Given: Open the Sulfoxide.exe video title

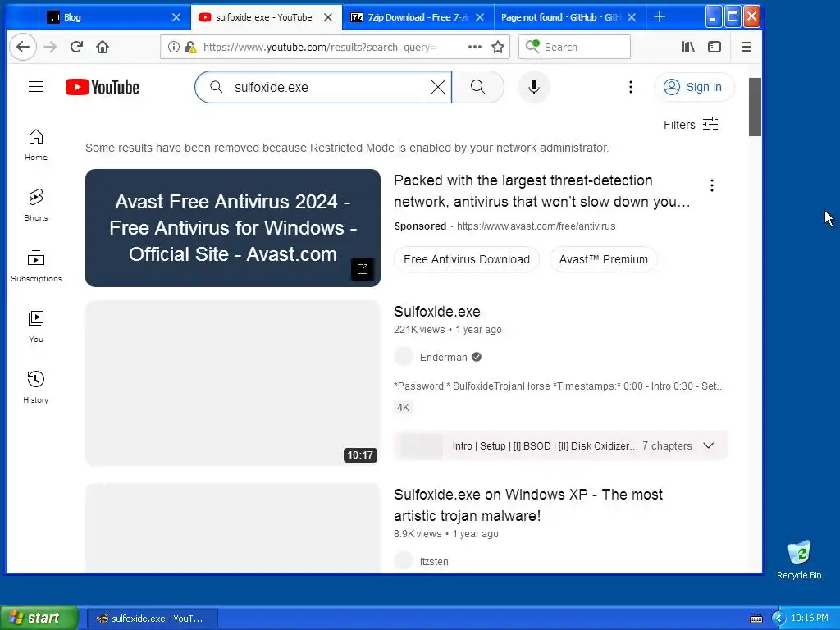Looking at the screenshot, I should pyautogui.click(x=437, y=312).
